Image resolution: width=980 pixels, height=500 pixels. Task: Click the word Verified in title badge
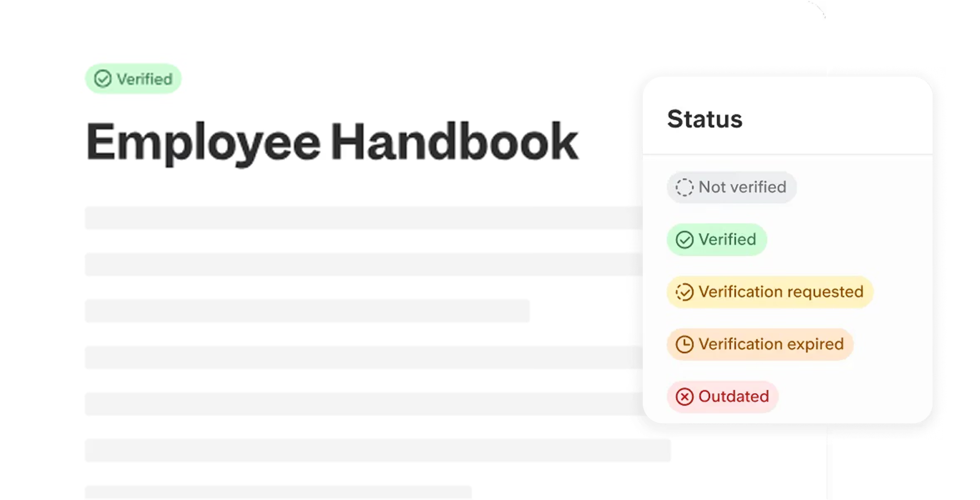click(144, 79)
